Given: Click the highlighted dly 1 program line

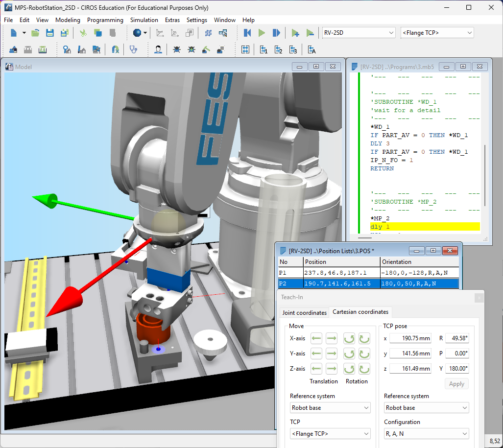Looking at the screenshot, I should coord(425,227).
